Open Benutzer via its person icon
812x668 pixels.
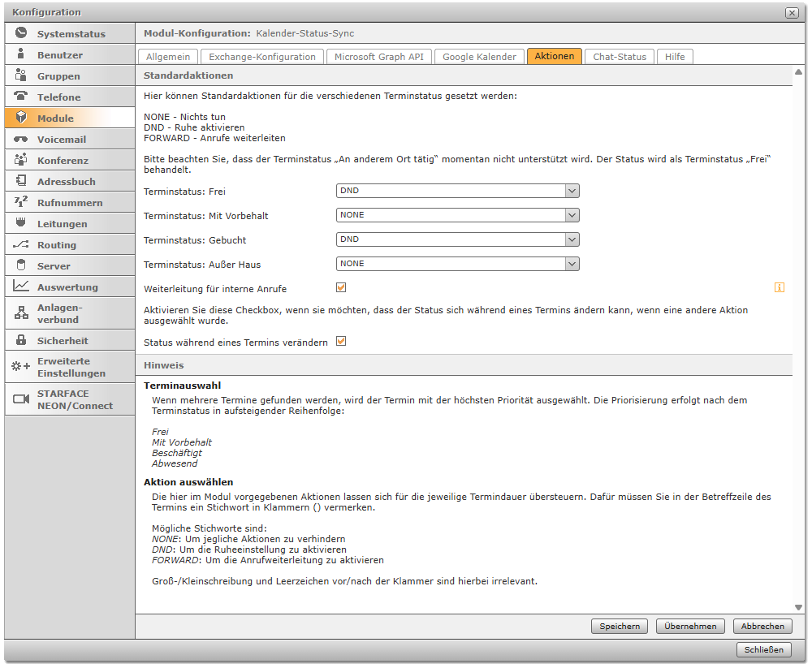click(x=21, y=54)
